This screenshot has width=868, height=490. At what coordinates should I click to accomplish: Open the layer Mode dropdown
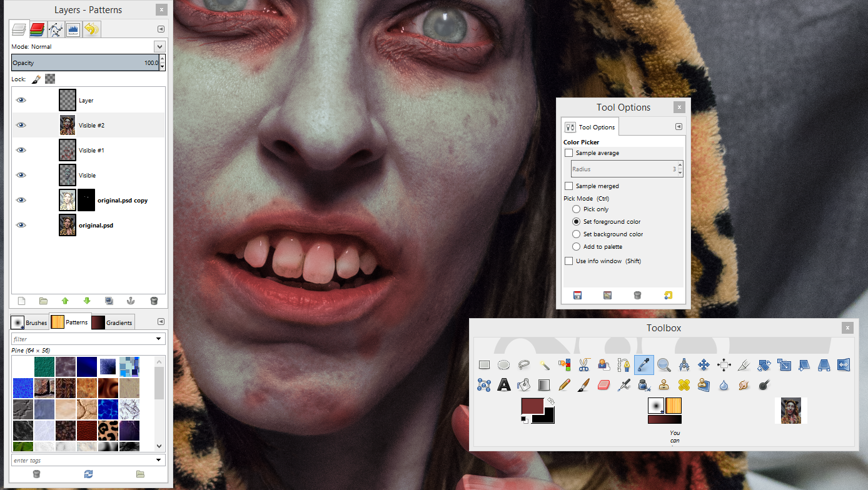tap(159, 46)
